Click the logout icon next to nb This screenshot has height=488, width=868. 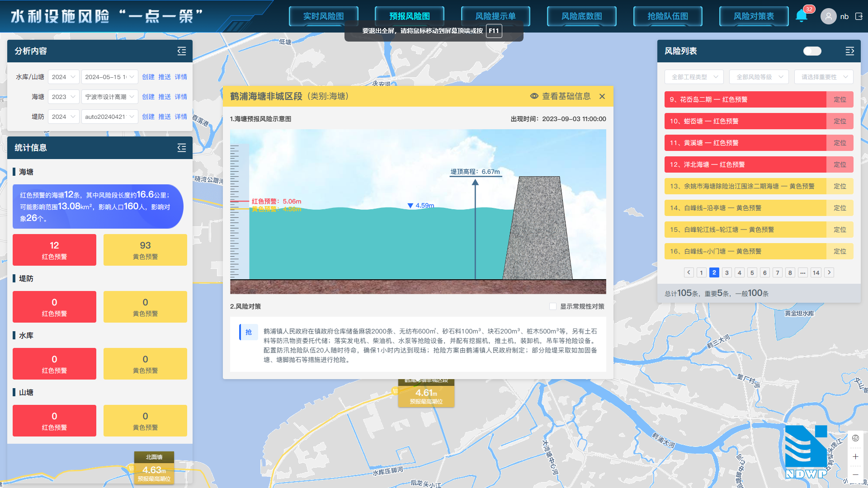[x=859, y=16]
